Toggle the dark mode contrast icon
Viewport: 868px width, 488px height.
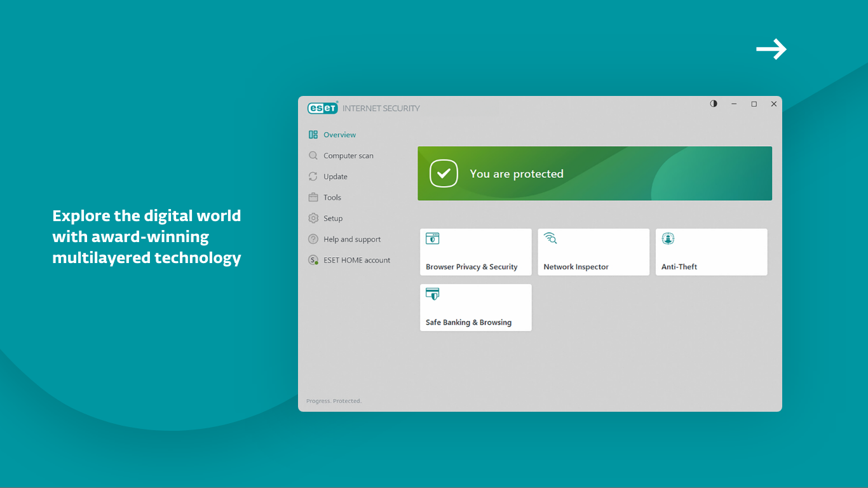pyautogui.click(x=713, y=104)
